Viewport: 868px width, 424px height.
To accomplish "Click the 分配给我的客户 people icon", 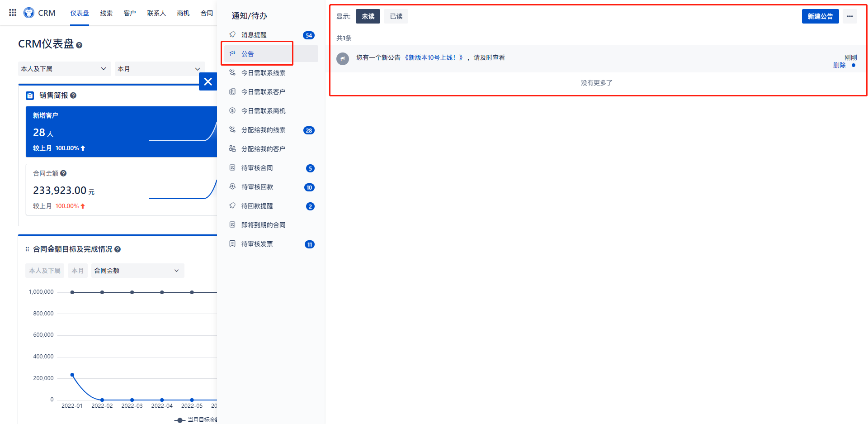I will [232, 148].
